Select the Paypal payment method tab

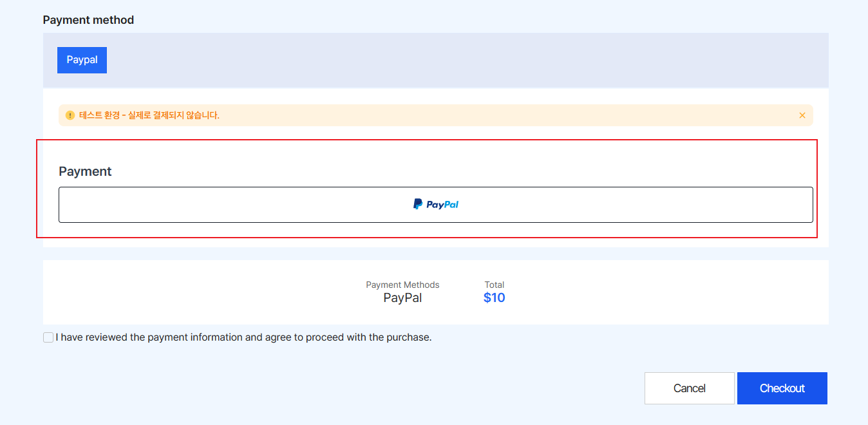click(82, 60)
